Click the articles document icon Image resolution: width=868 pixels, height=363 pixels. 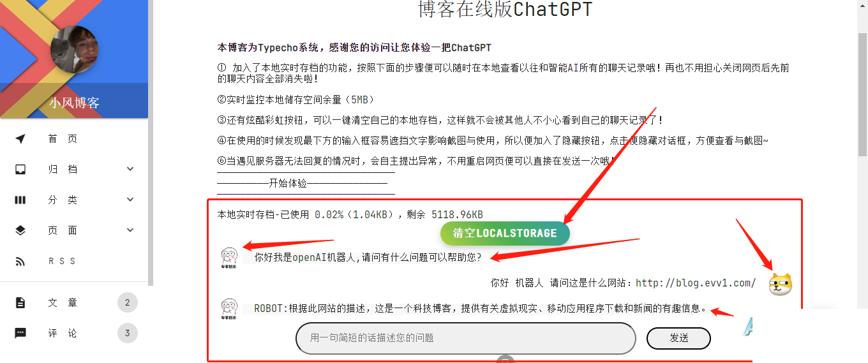20,302
